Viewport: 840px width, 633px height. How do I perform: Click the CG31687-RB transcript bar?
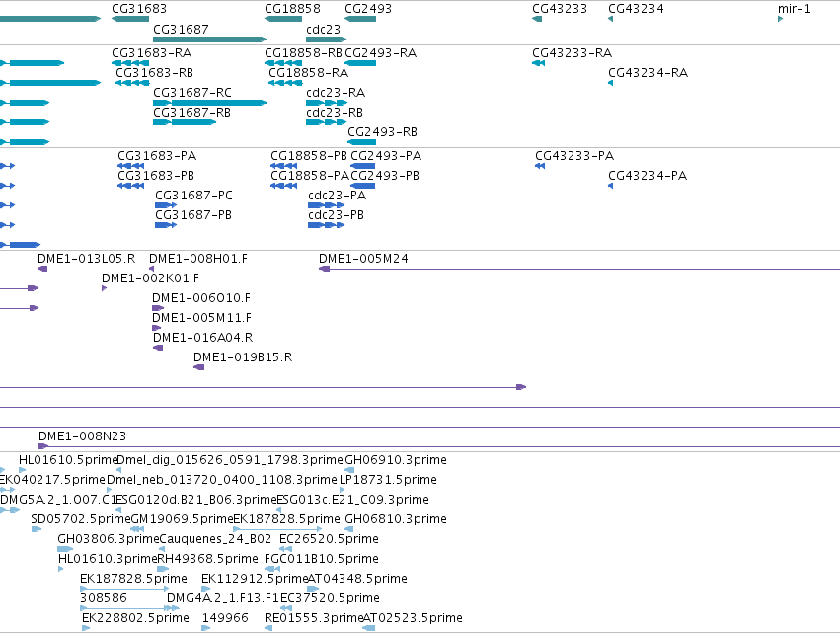point(185,122)
